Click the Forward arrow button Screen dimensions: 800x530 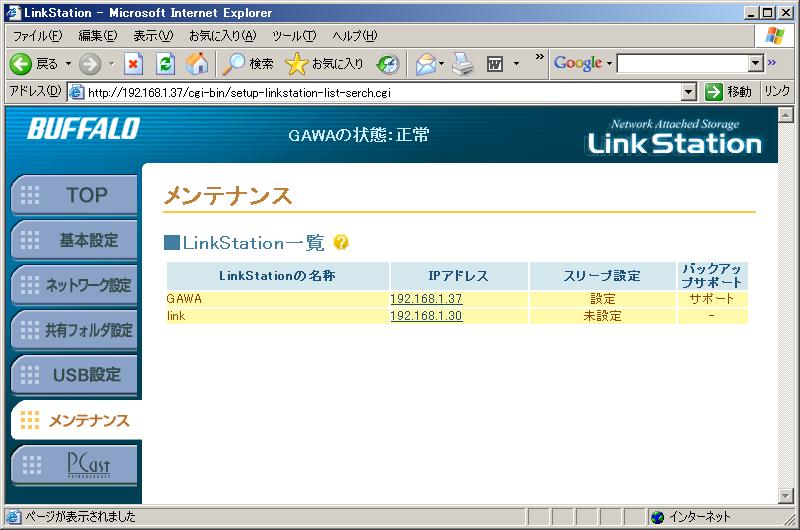point(90,64)
